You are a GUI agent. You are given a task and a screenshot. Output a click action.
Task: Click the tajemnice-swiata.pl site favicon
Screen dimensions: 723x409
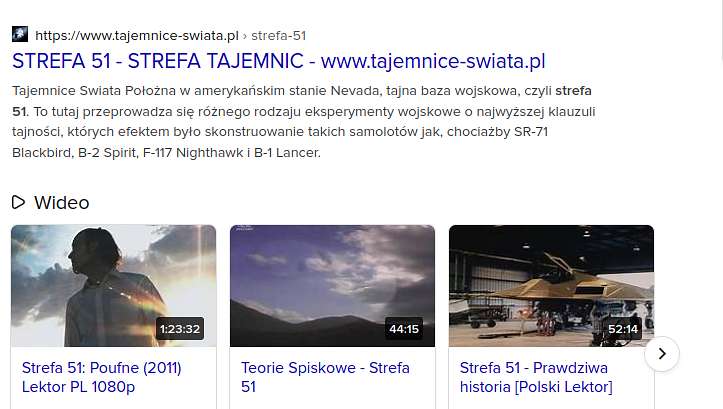[20, 35]
